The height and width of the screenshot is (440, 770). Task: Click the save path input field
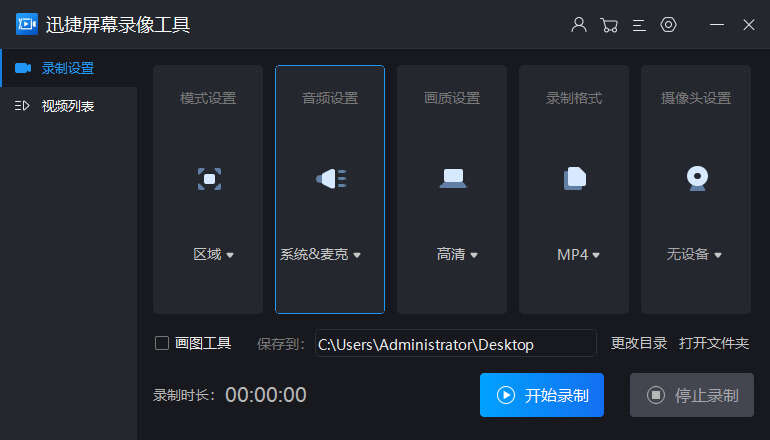point(456,343)
